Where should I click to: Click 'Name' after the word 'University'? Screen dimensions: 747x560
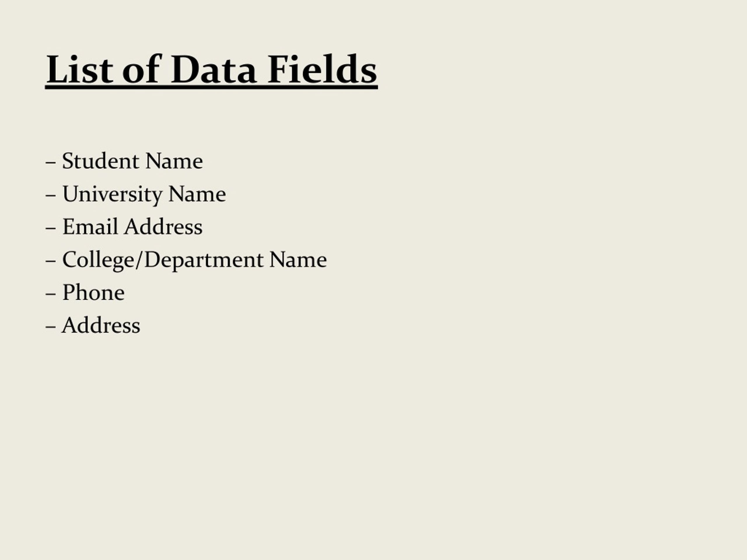197,195
